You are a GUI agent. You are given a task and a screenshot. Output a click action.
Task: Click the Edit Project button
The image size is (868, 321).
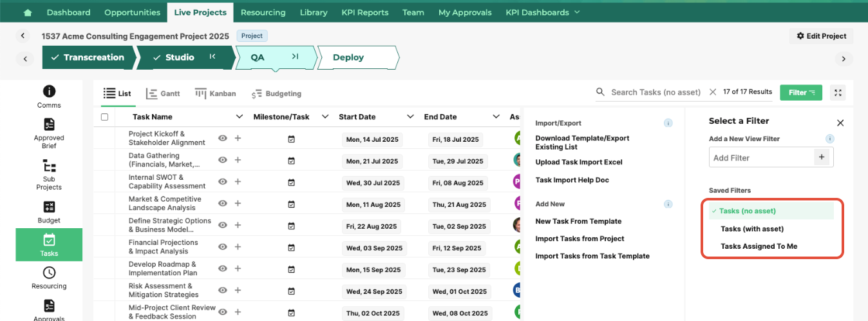click(821, 36)
